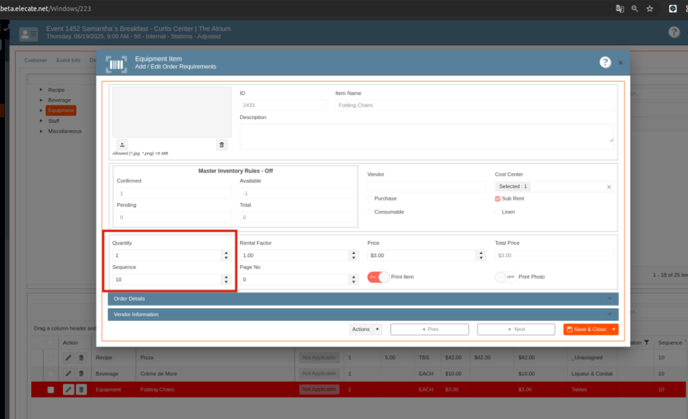Image resolution: width=688 pixels, height=419 pixels.
Task: Expand the Vendor Information section
Action: pos(363,314)
